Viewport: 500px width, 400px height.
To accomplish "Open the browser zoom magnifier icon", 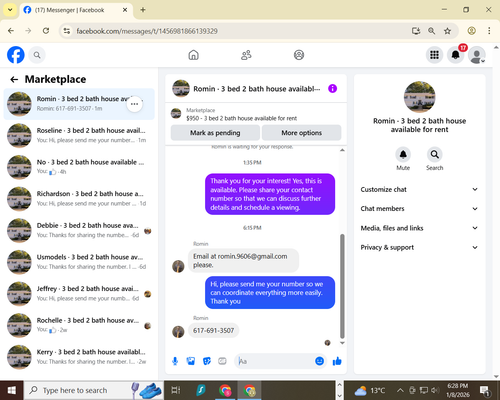I will [x=431, y=31].
